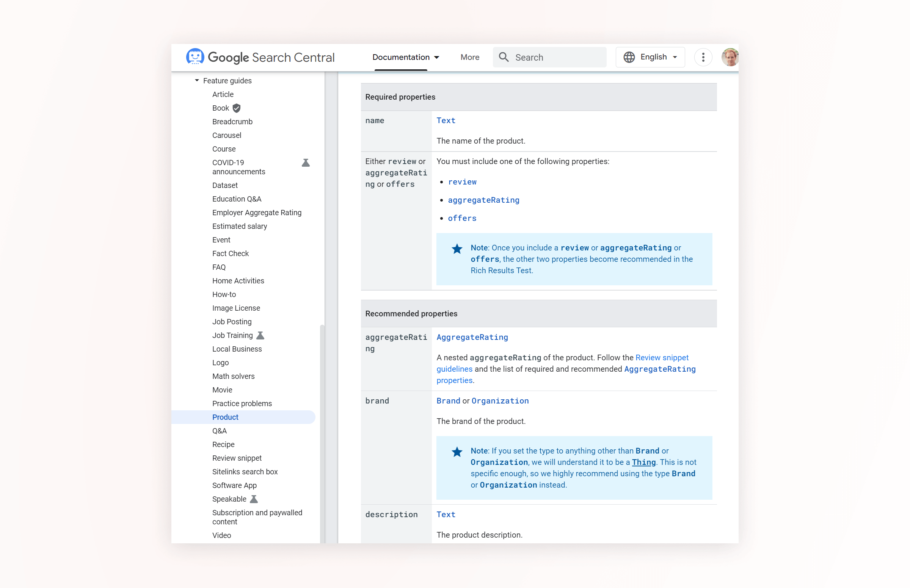
Task: Go to the Video guide
Action: click(x=221, y=535)
